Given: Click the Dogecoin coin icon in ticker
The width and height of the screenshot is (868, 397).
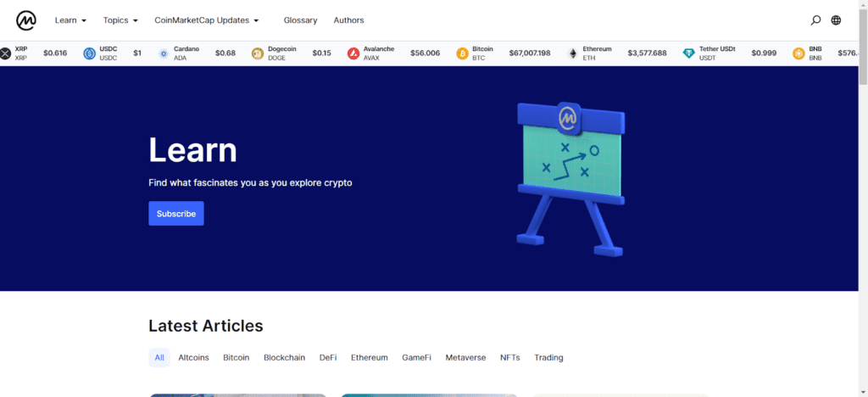Looking at the screenshot, I should [258, 53].
